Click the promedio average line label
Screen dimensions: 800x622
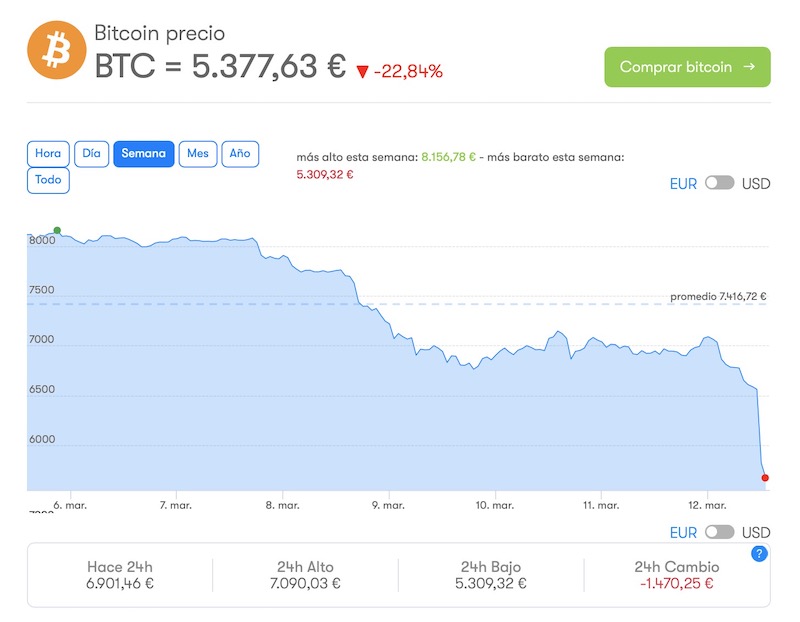click(718, 296)
